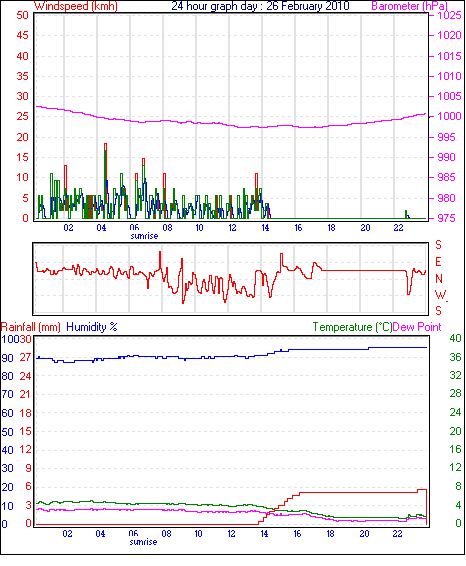Click temperature axis value 4
Image resolution: width=466 pixels, height=566 pixels.
[458, 505]
